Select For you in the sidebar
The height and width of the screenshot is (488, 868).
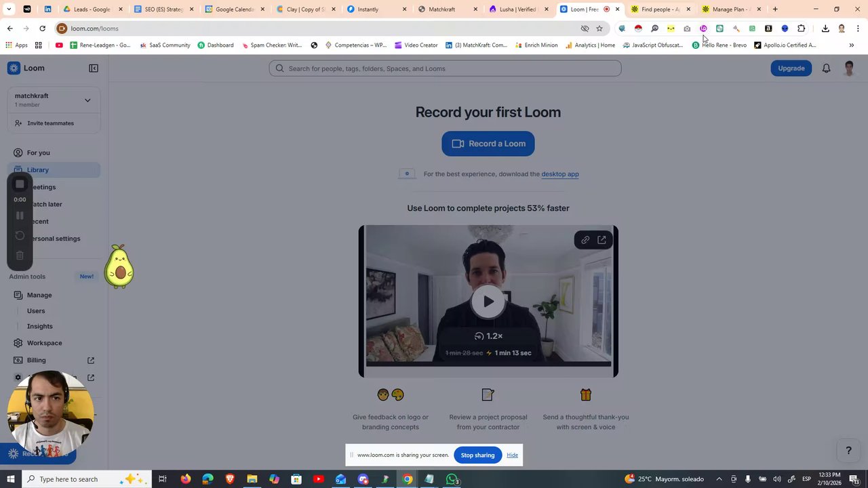54,152
